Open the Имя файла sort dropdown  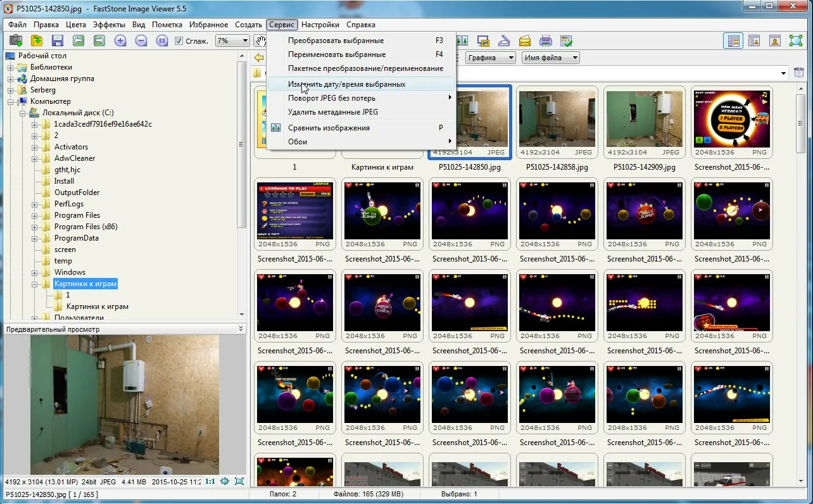[551, 58]
